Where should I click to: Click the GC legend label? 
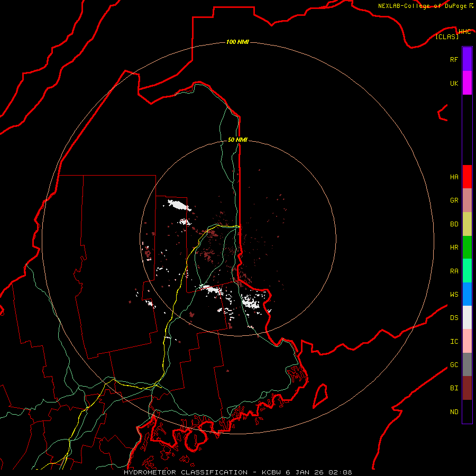(x=454, y=365)
